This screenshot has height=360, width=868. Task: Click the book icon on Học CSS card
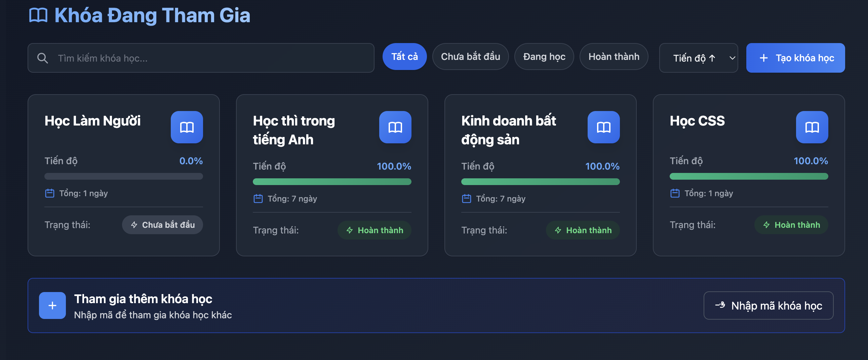click(x=812, y=128)
